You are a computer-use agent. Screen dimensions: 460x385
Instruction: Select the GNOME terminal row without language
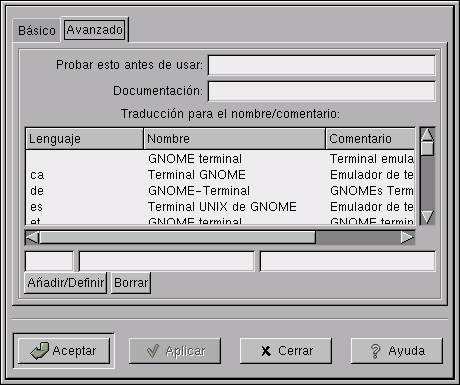pyautogui.click(x=220, y=159)
